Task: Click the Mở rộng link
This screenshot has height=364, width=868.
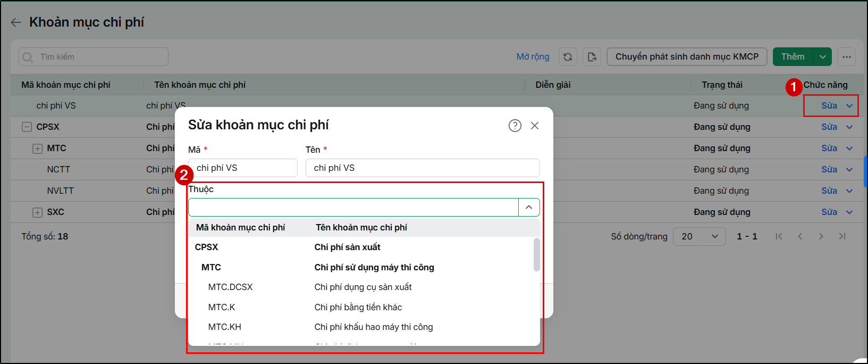Action: pyautogui.click(x=533, y=56)
